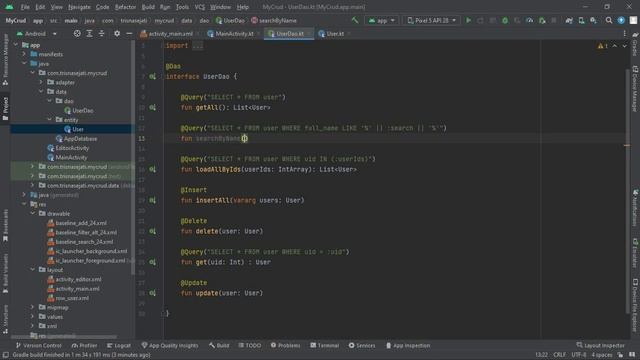640x360 pixels.
Task: Switch to User.kt editor tab
Action: tap(334, 33)
